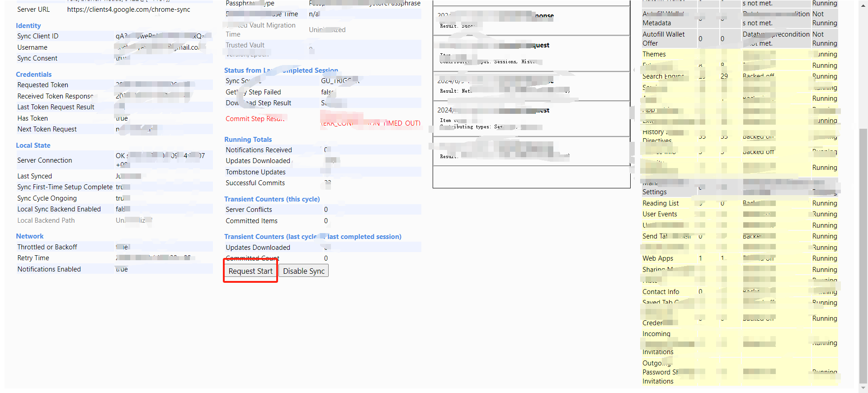Click the greyed "Trusted Vault" label
The image size is (868, 393).
tap(245, 45)
